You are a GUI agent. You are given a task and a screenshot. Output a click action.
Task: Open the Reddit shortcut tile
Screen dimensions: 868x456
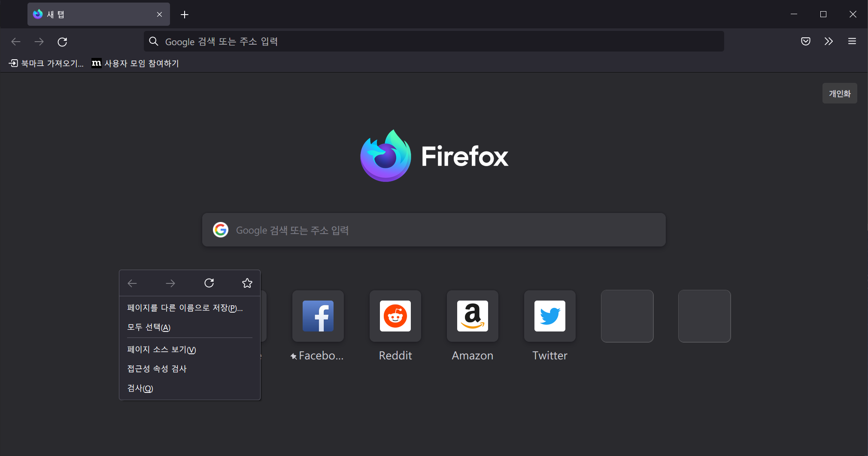click(x=395, y=316)
